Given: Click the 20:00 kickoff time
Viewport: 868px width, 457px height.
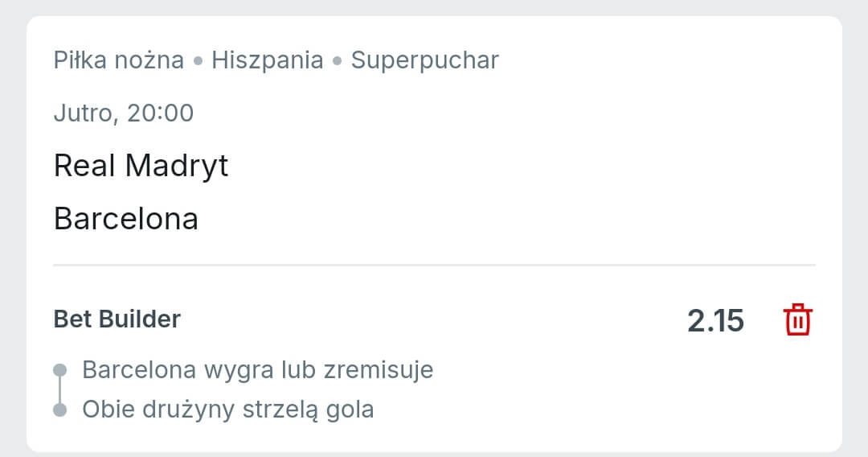Looking at the screenshot, I should click(x=161, y=113).
